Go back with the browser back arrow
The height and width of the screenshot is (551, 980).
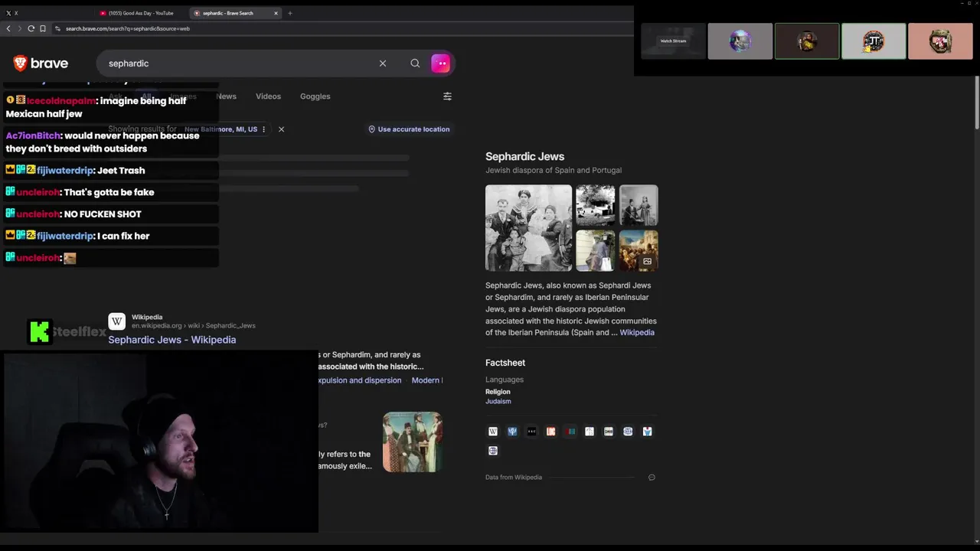8,28
